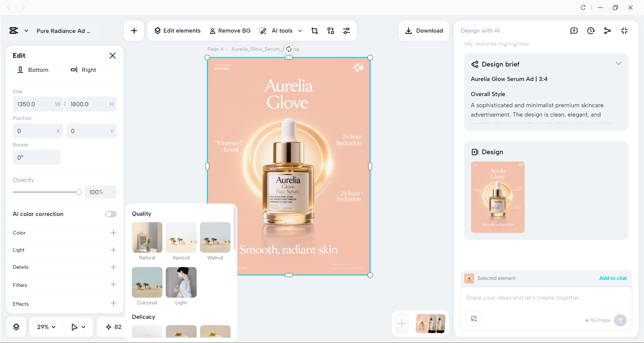Image resolution: width=644 pixels, height=343 pixels.
Task: Click the add element plus button
Action: [134, 31]
